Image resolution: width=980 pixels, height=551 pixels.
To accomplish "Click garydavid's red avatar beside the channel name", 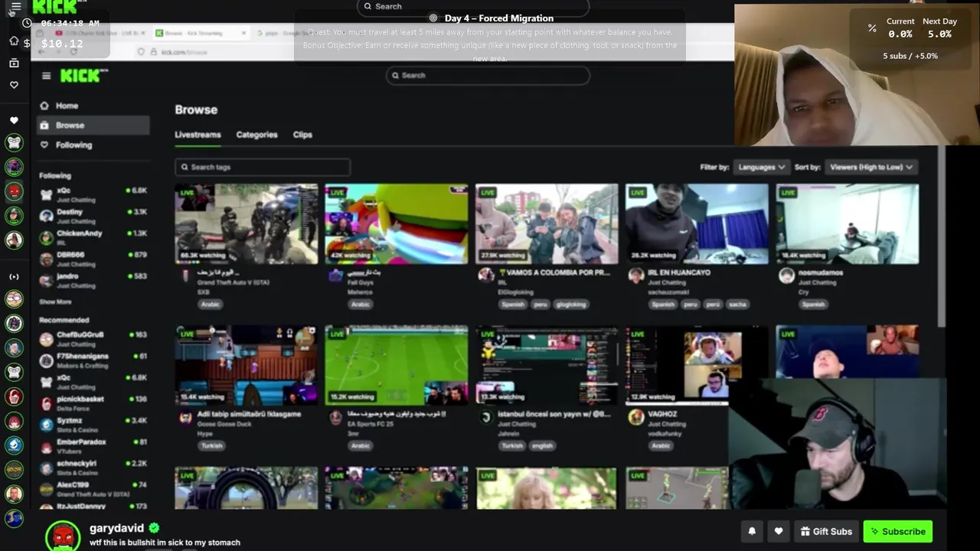I will (x=63, y=536).
